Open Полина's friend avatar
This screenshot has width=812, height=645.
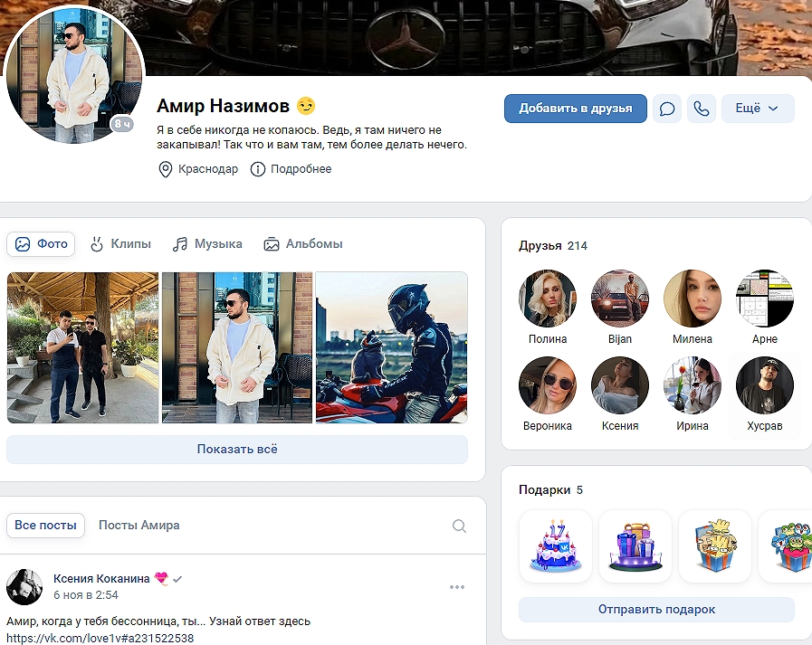tap(548, 299)
